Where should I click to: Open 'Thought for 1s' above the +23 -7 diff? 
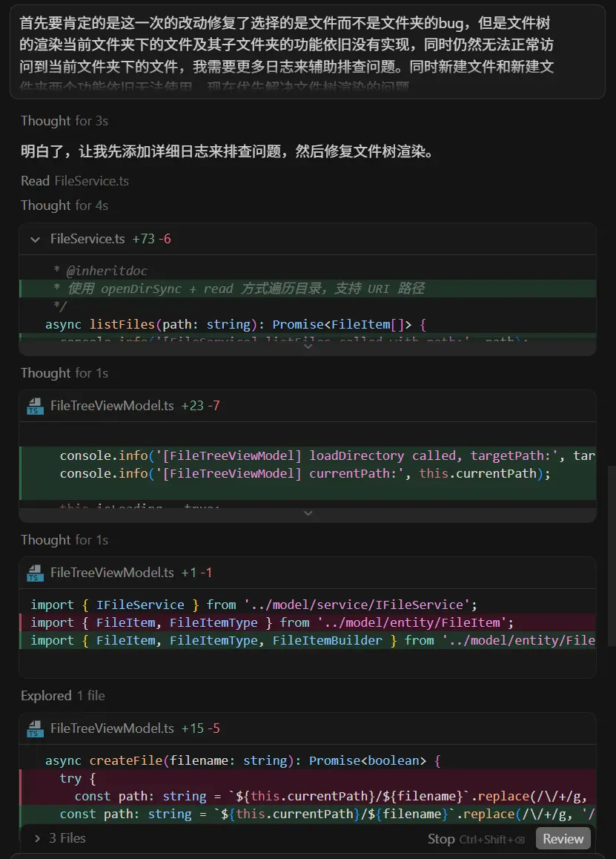click(x=64, y=373)
